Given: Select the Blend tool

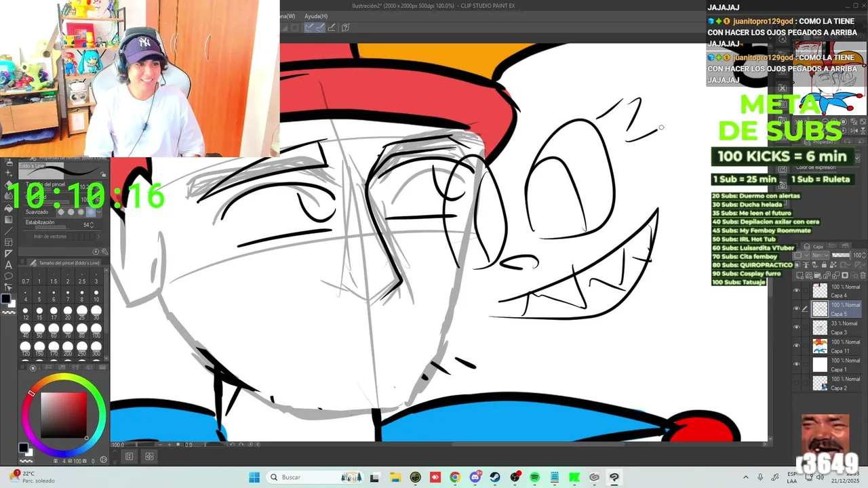Looking at the screenshot, I should click(8, 196).
